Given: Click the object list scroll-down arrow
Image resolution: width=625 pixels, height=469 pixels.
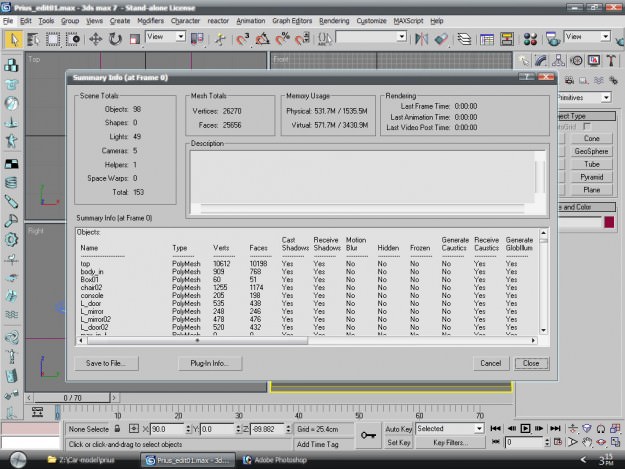Looking at the screenshot, I should 543,330.
